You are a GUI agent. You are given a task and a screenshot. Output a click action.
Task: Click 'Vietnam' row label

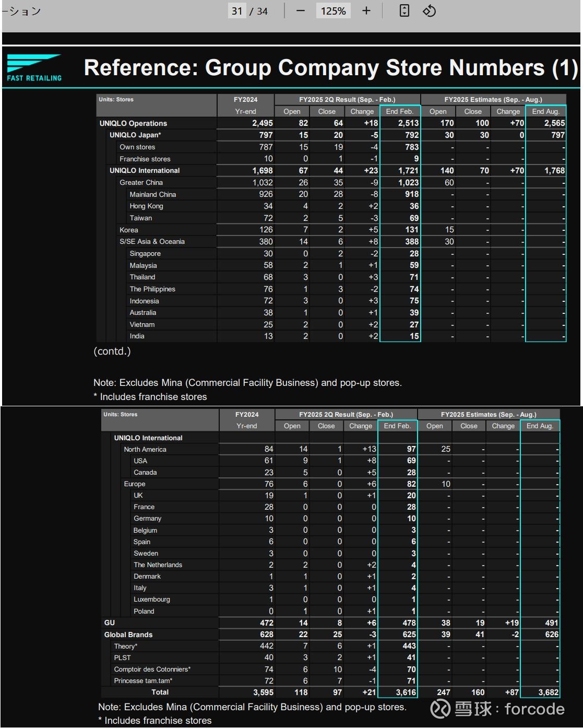coord(142,324)
